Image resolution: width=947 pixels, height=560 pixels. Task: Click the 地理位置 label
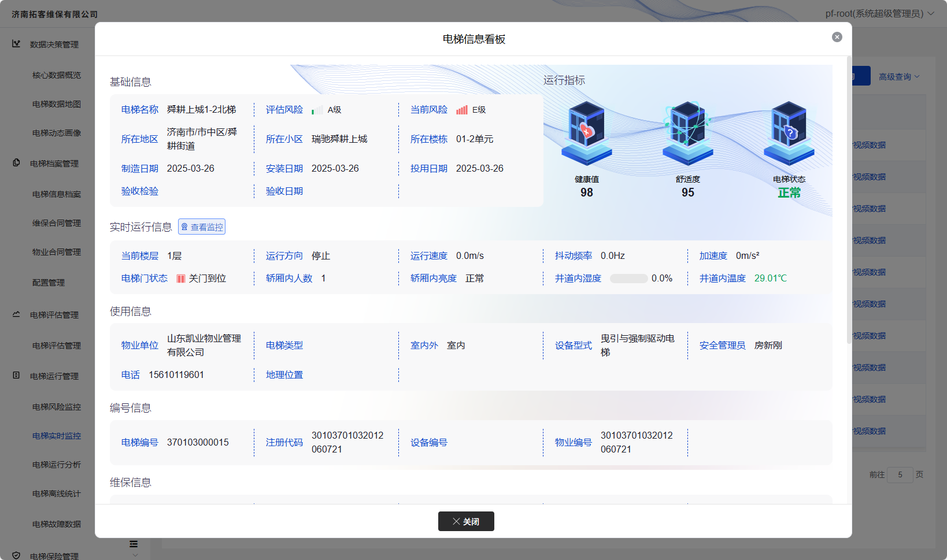(x=284, y=375)
